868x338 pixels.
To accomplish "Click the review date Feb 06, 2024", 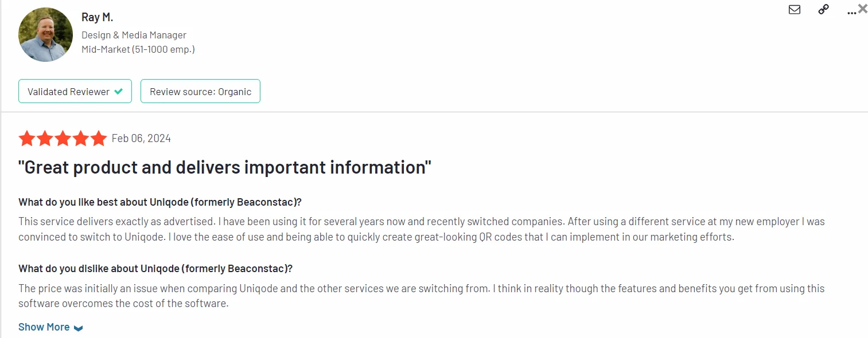I will (141, 139).
